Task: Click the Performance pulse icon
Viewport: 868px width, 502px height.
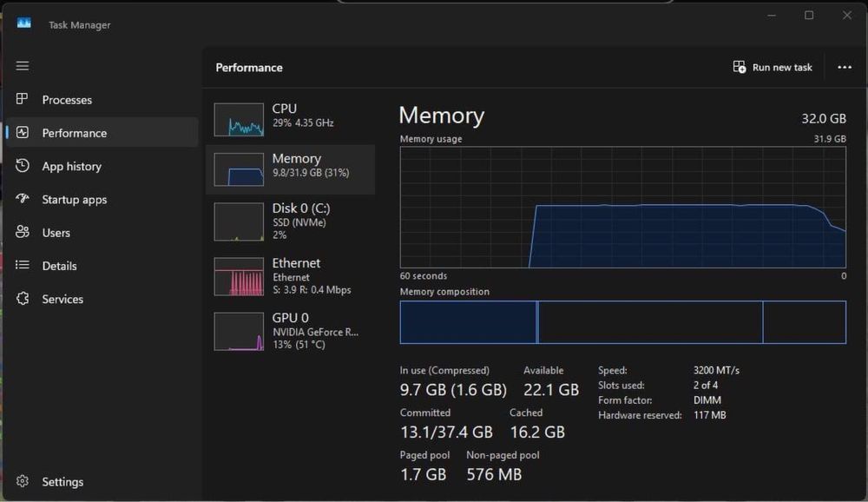Action: [x=23, y=133]
